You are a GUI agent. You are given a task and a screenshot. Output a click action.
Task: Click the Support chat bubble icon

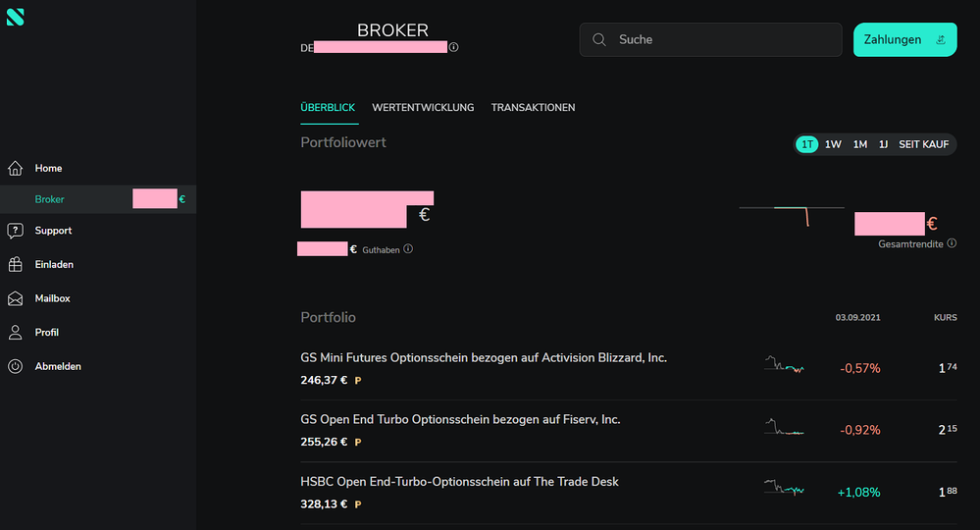15,231
